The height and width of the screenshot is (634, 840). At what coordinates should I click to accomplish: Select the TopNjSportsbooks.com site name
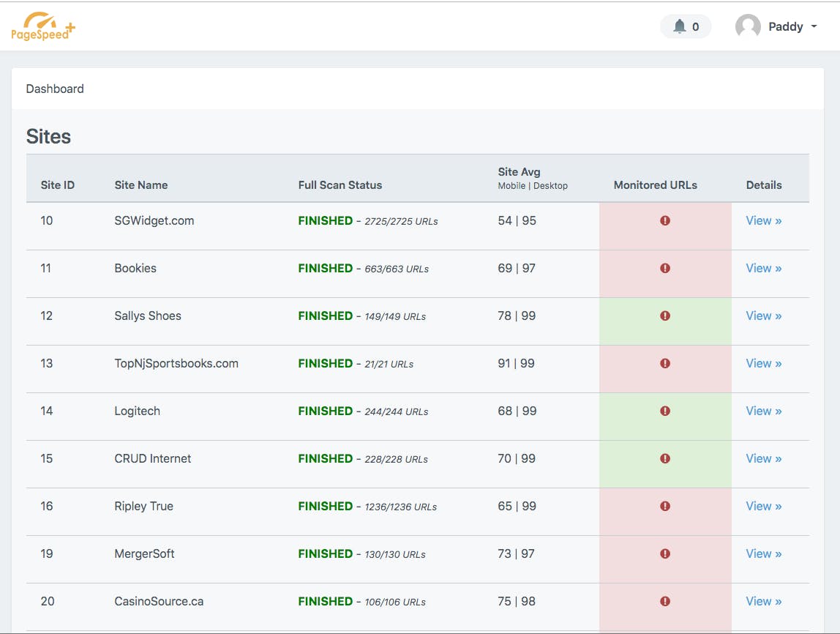(176, 363)
